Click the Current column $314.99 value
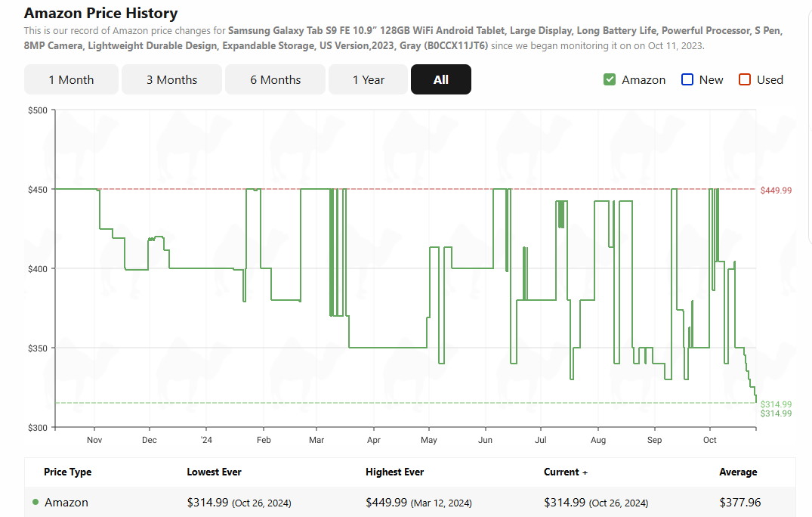 click(x=564, y=503)
